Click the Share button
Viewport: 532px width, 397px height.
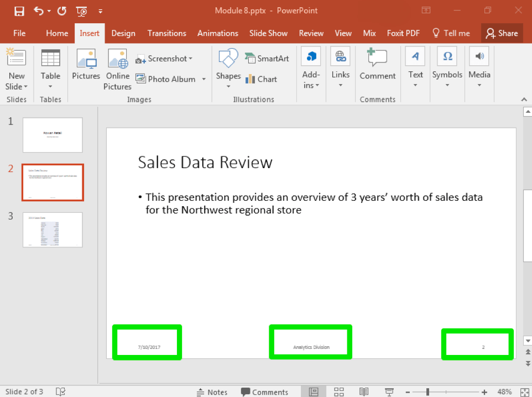point(502,33)
